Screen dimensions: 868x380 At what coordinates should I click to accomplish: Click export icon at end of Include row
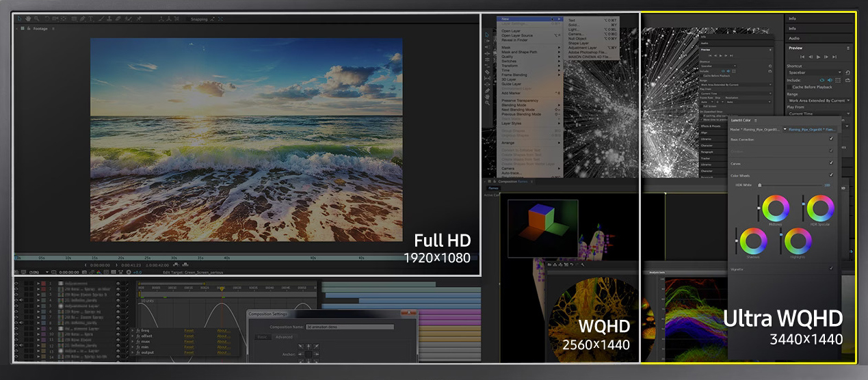(x=847, y=80)
